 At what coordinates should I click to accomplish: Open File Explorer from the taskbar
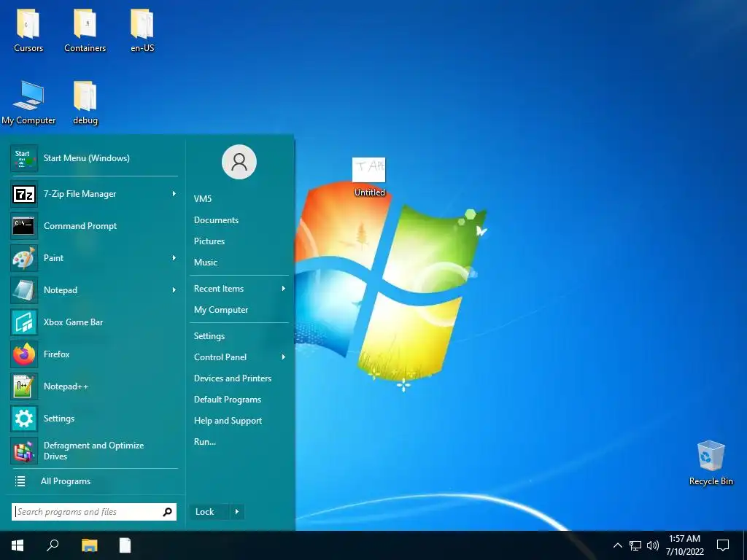pyautogui.click(x=89, y=545)
